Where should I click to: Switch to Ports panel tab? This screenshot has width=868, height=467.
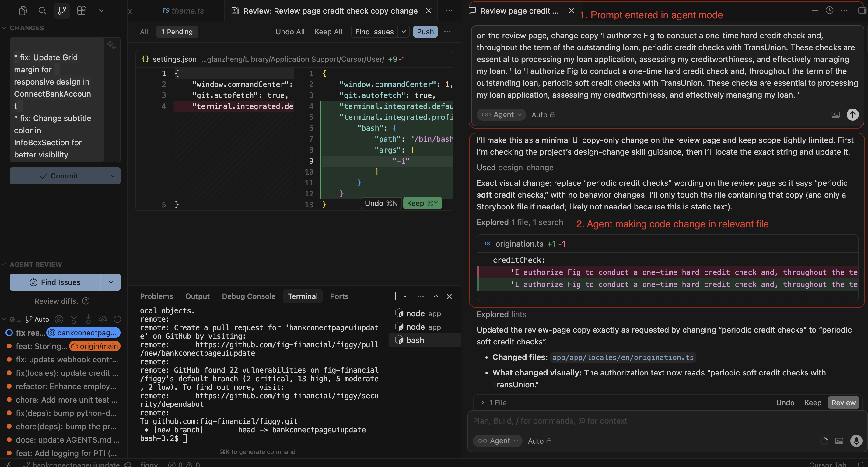339,296
